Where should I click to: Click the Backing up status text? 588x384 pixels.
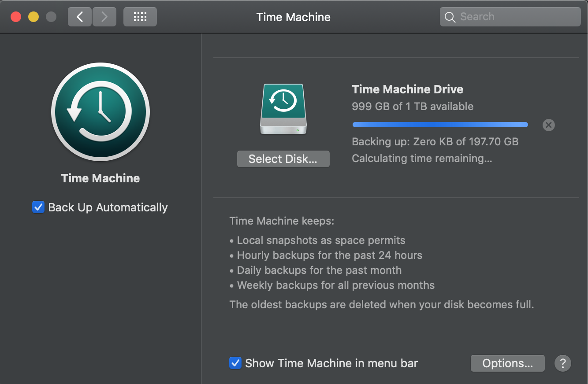tap(435, 141)
